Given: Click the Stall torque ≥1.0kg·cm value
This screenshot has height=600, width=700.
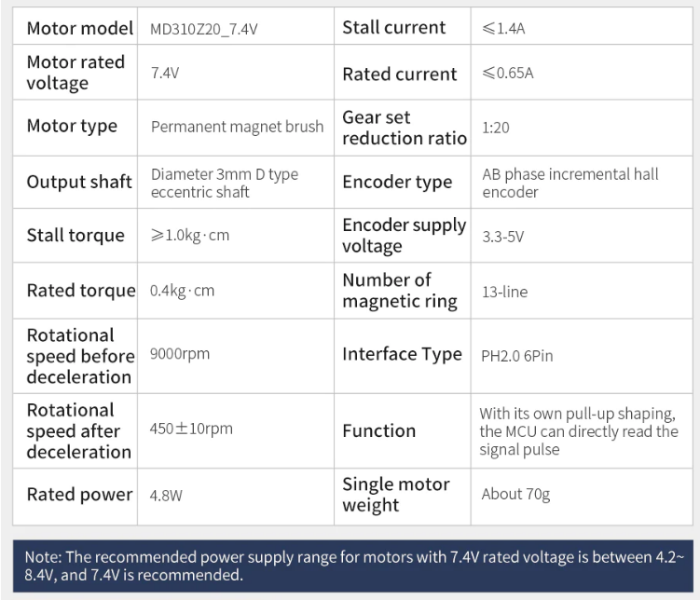Looking at the screenshot, I should 190,235.
